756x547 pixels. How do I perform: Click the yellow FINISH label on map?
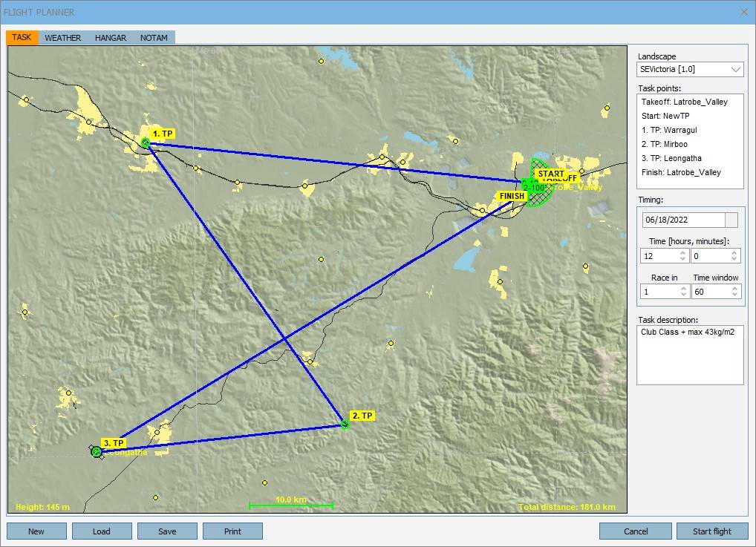point(512,196)
